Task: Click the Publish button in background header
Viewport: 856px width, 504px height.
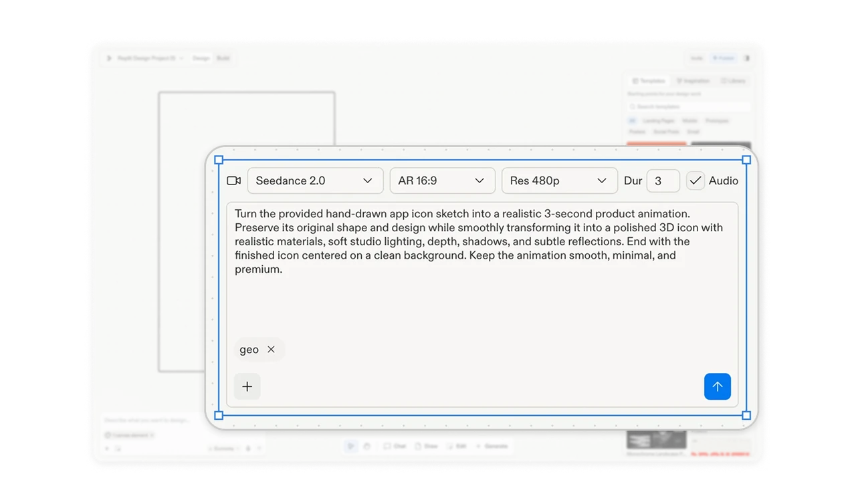Action: point(723,58)
